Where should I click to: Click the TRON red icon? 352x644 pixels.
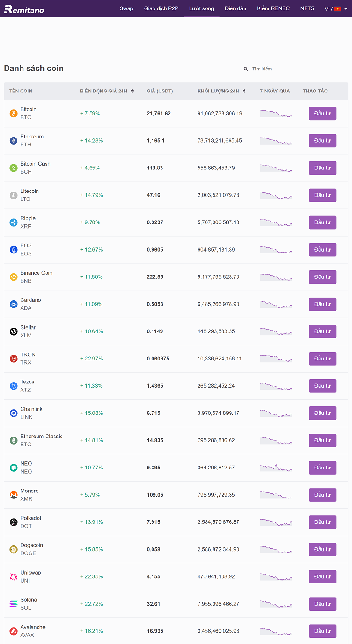14,359
